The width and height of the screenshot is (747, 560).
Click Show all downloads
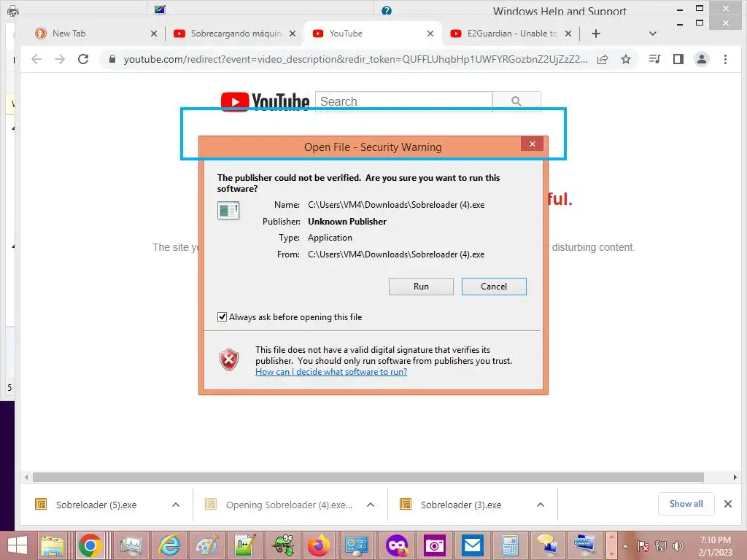(x=686, y=504)
